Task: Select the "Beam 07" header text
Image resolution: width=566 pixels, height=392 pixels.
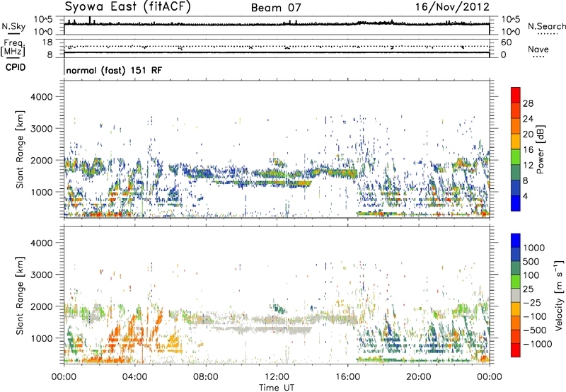Action: pos(276,8)
